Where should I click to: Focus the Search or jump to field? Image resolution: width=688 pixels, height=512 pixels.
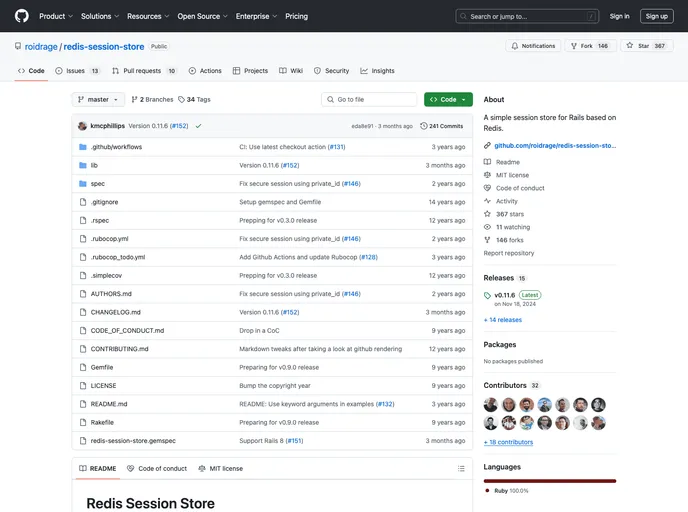coord(527,16)
